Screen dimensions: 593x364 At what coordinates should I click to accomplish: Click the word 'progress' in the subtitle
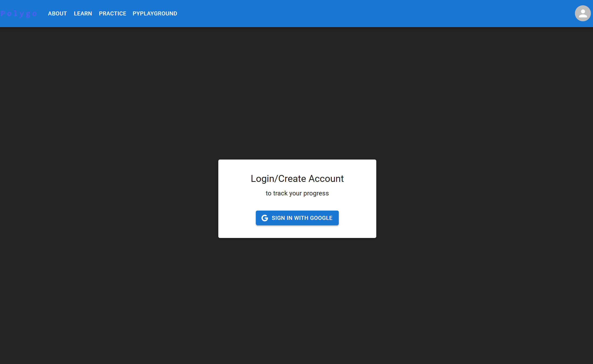coord(316,193)
